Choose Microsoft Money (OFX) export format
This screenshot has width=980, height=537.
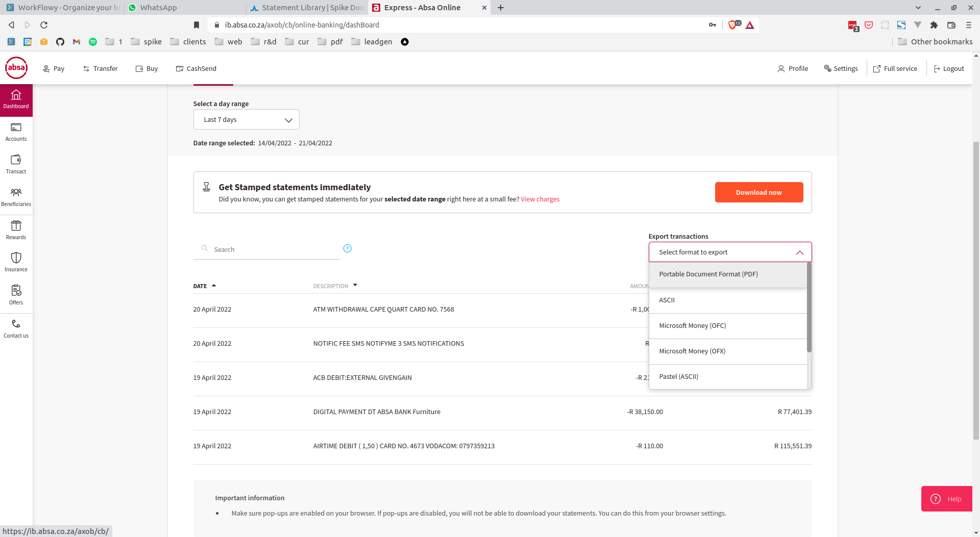(x=692, y=351)
